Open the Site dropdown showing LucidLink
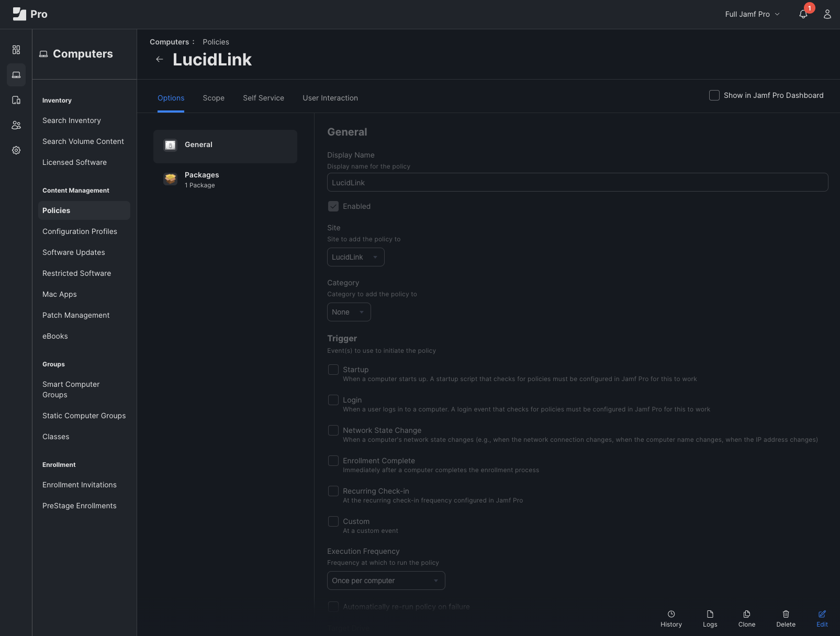The width and height of the screenshot is (840, 636). [x=356, y=257]
